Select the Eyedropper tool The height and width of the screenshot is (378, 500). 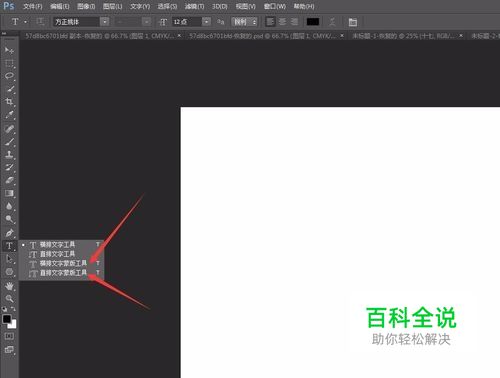(x=9, y=115)
